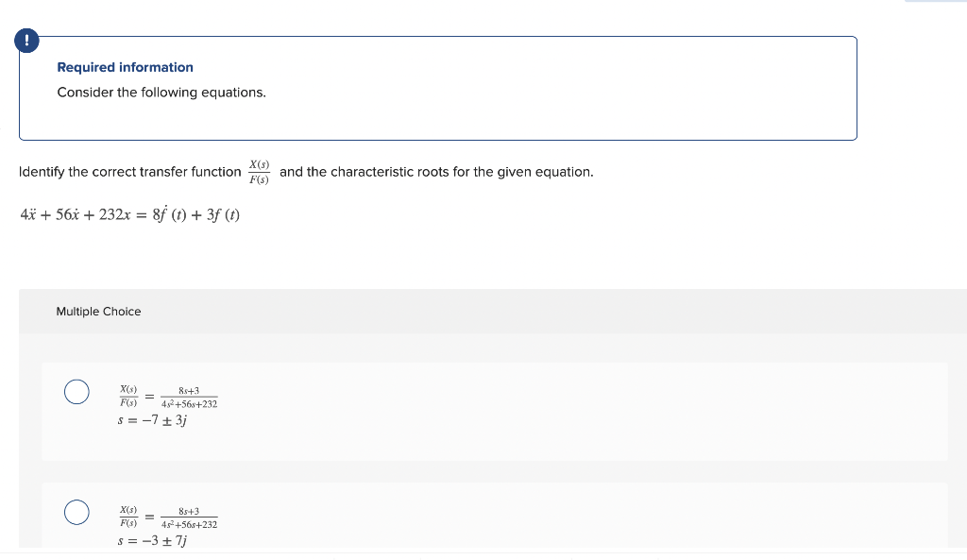Viewport: 967px width, 560px height.
Task: Click the s = −7 ± 3j roots text
Action: [x=153, y=420]
